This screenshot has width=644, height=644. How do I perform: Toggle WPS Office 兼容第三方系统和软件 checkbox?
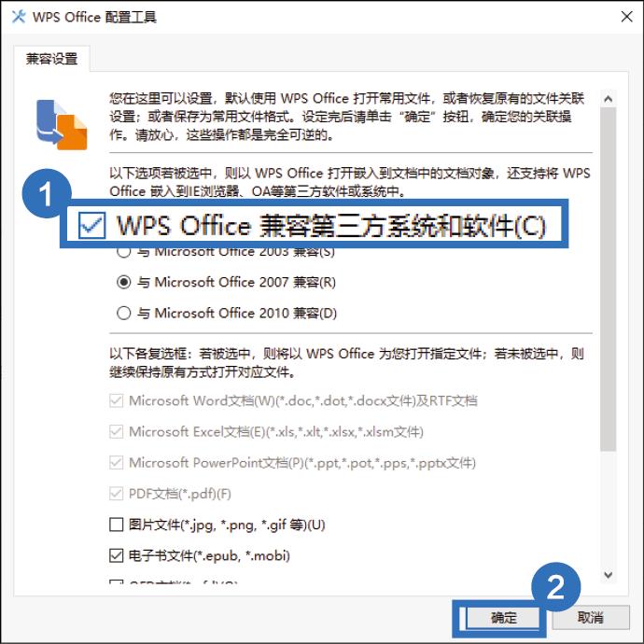point(92,225)
